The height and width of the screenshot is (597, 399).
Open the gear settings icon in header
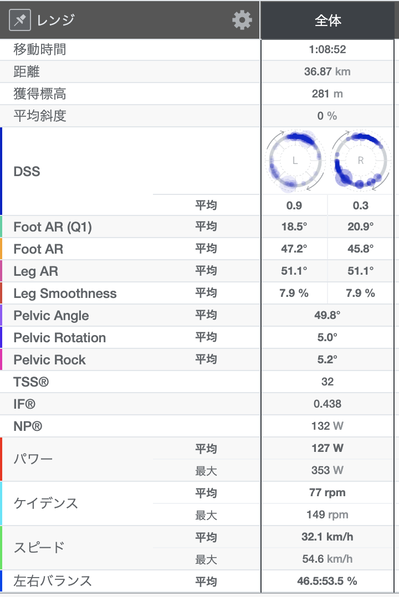click(x=242, y=20)
